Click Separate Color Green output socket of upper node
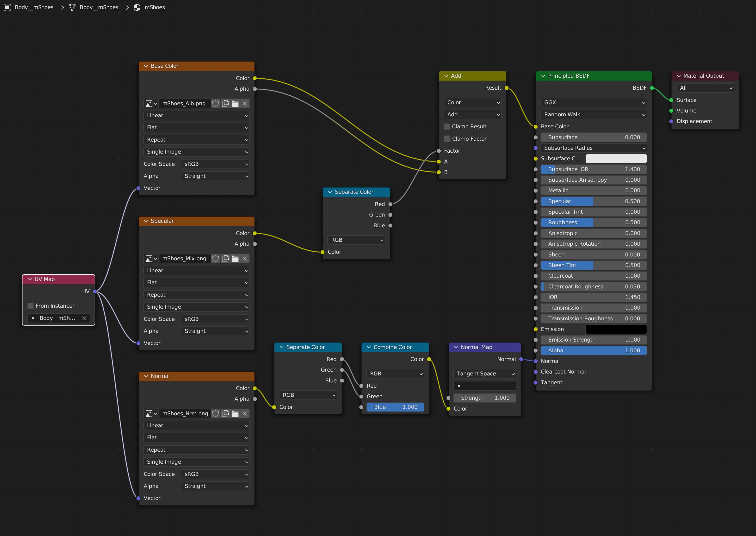This screenshot has height=536, width=756. [x=390, y=215]
